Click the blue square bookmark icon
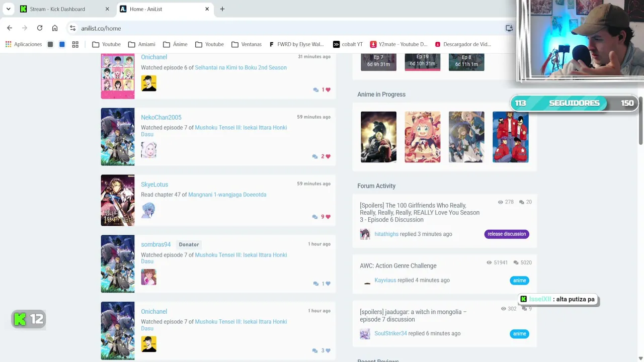 click(x=62, y=44)
